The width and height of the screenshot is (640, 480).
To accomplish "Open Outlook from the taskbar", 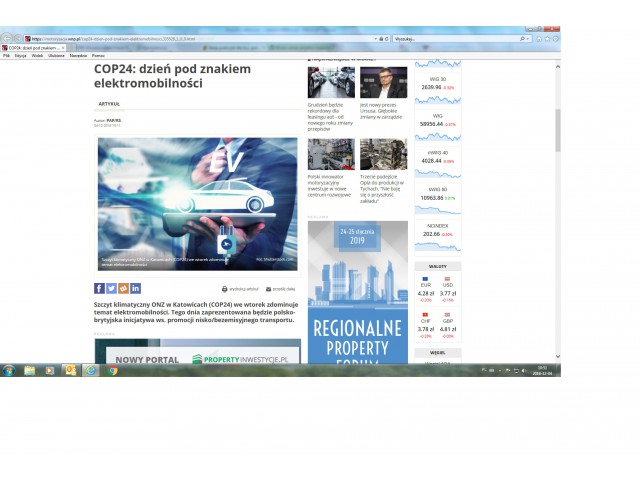I will [70, 370].
